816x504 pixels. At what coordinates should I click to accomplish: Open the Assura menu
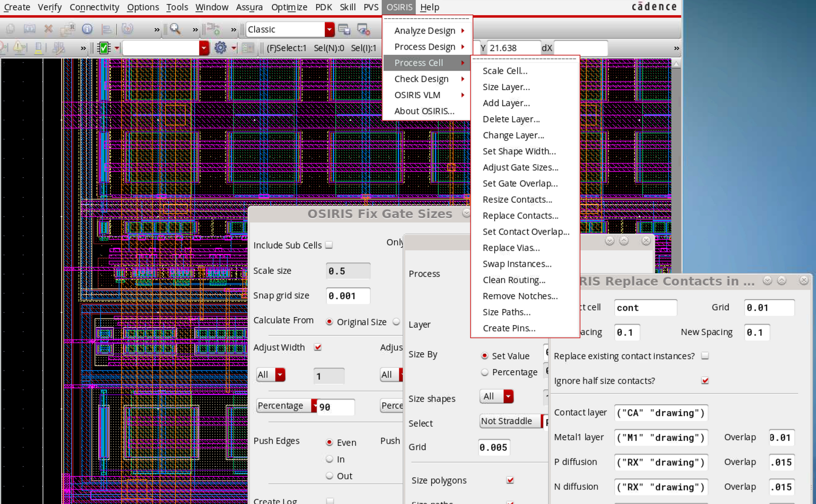(249, 7)
